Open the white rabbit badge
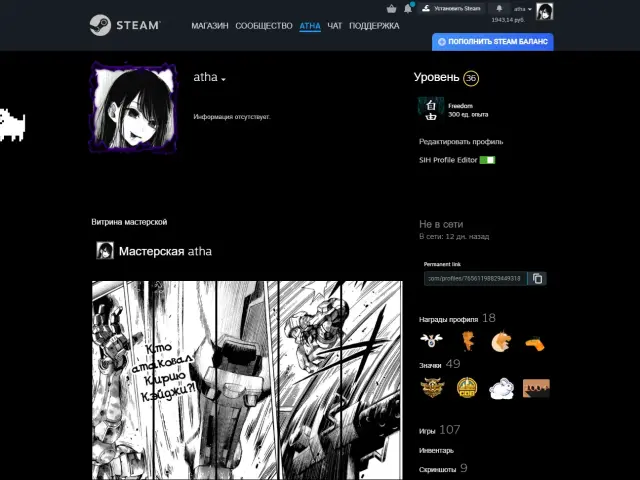The image size is (640, 480). [x=501, y=387]
